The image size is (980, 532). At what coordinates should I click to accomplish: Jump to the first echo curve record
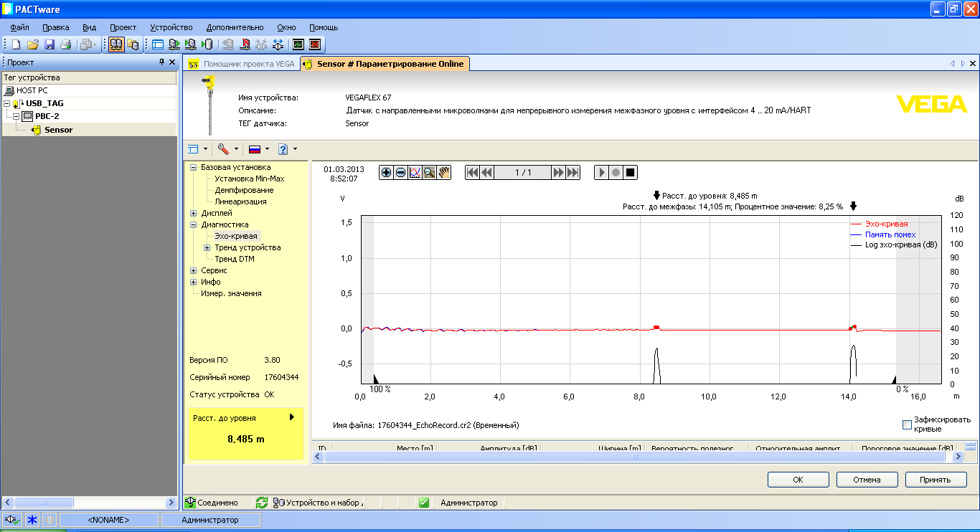pos(473,172)
